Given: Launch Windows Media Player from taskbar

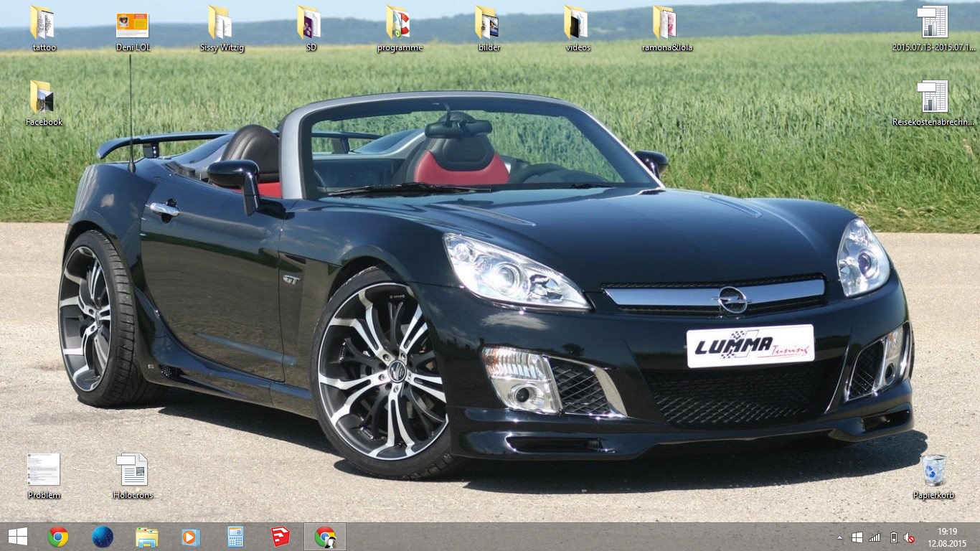Looking at the screenshot, I should [x=191, y=537].
